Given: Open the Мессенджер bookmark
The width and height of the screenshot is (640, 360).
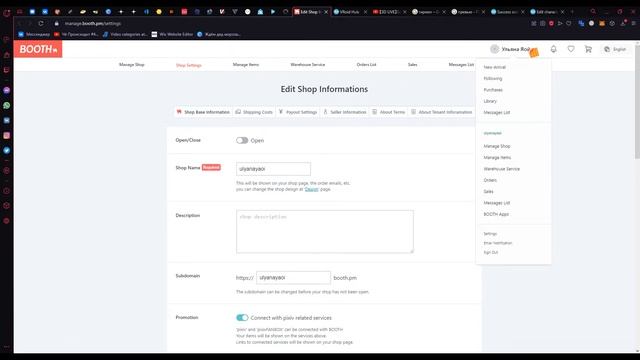Looking at the screenshot, I should click(x=34, y=34).
